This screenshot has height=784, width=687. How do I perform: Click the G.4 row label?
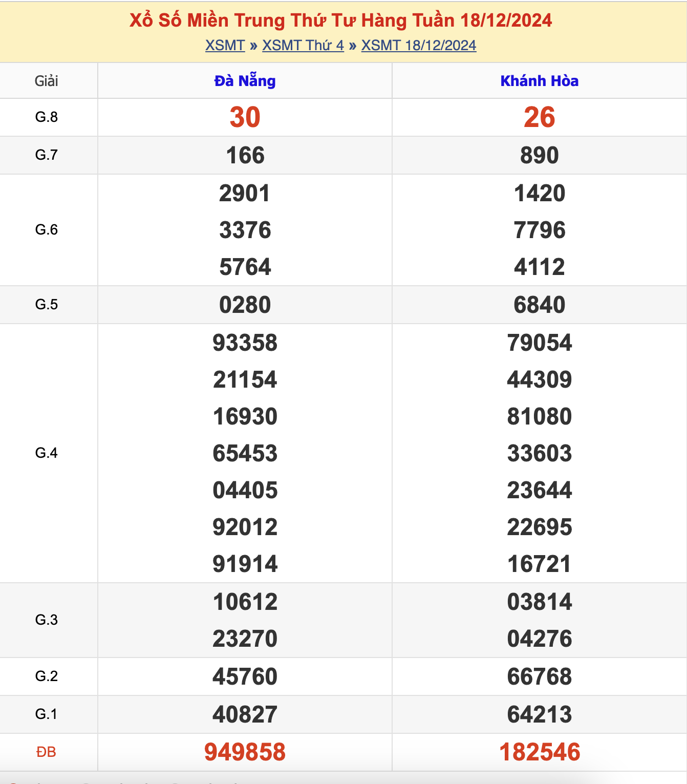click(46, 453)
